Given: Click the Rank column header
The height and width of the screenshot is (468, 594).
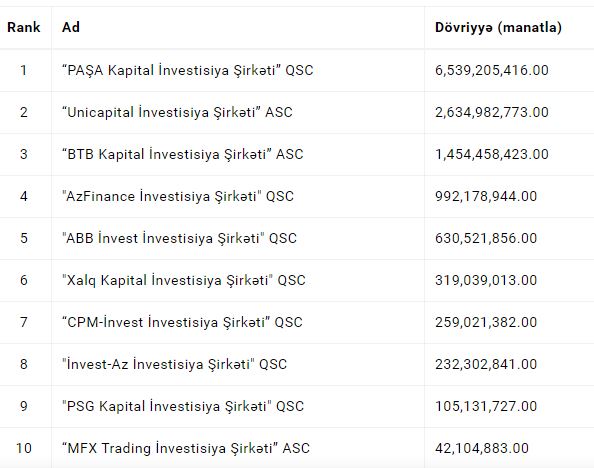Looking at the screenshot, I should point(23,27).
